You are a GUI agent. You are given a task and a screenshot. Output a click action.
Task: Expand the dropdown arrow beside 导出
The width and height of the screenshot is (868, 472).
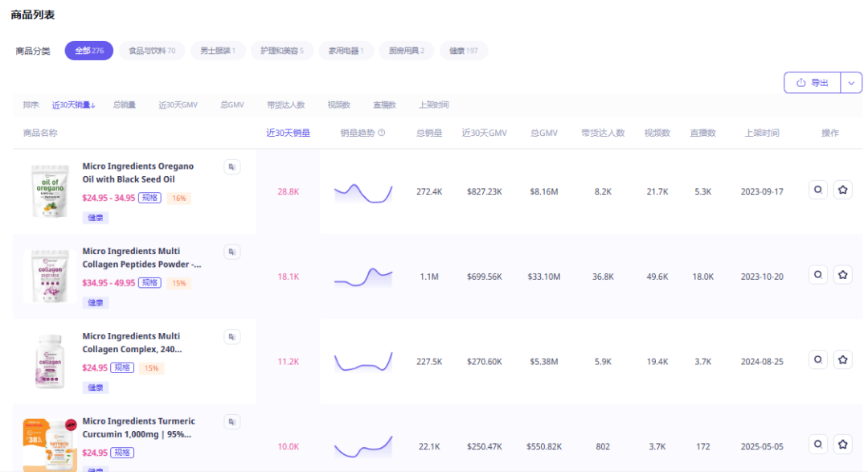pyautogui.click(x=851, y=83)
